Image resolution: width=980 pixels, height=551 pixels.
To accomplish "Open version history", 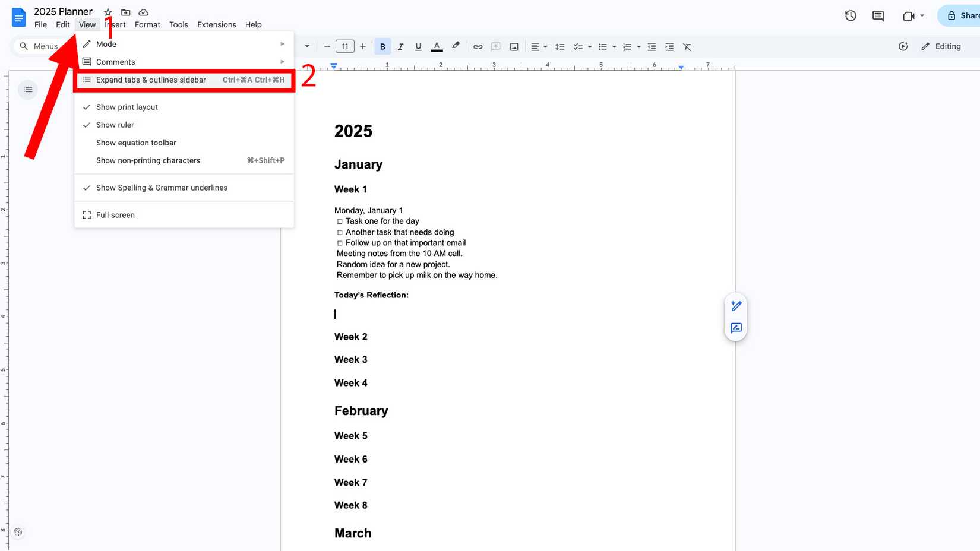I will point(850,16).
